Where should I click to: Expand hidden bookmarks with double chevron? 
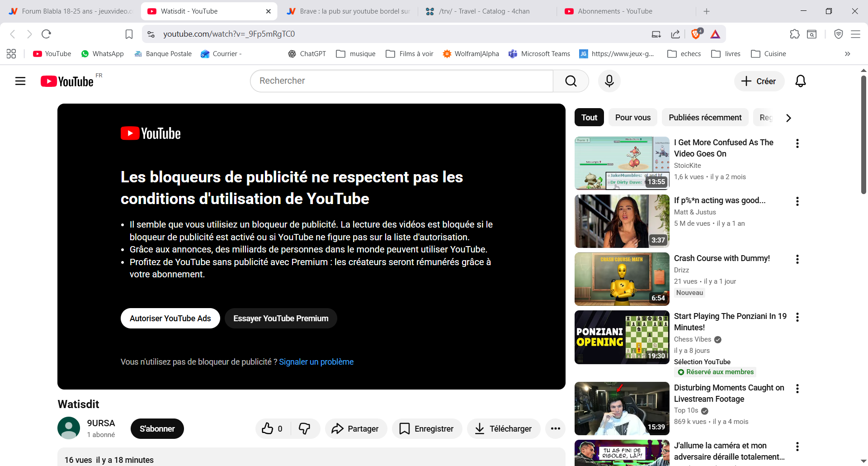847,54
